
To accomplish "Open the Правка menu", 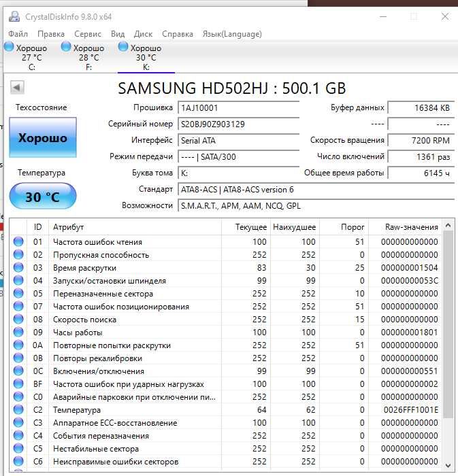I will [51, 34].
